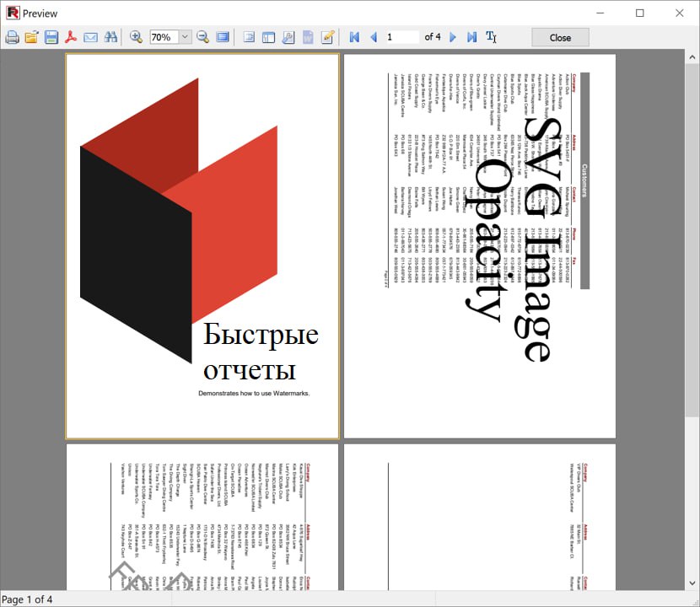Click the page number input field

[x=401, y=37]
